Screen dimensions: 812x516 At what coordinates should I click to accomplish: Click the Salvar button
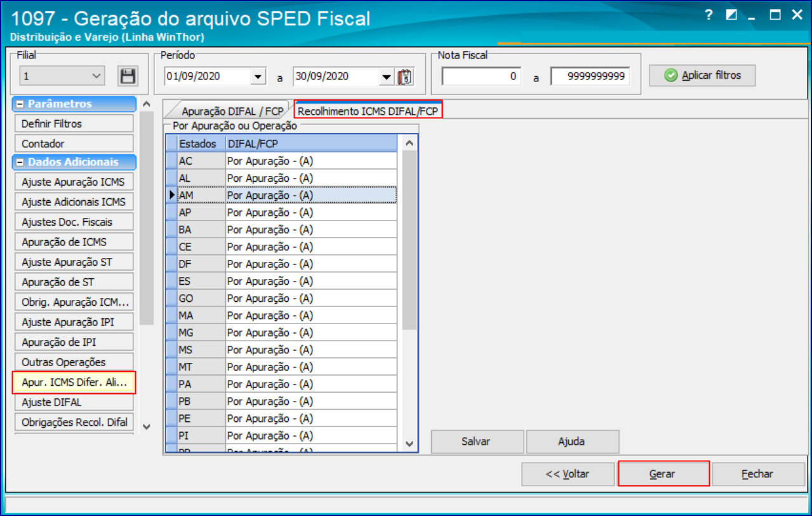477,442
